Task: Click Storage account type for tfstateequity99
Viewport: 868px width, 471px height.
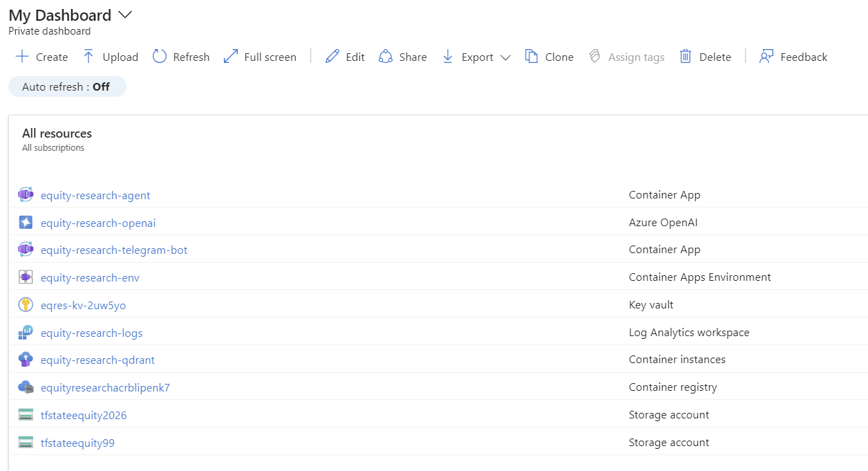Action: pyautogui.click(x=669, y=443)
